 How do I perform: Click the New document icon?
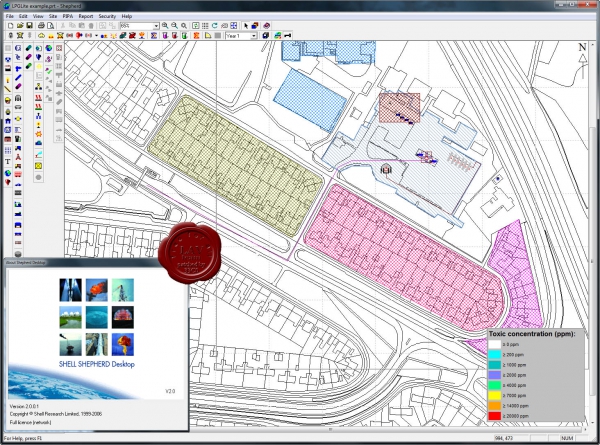pos(10,26)
